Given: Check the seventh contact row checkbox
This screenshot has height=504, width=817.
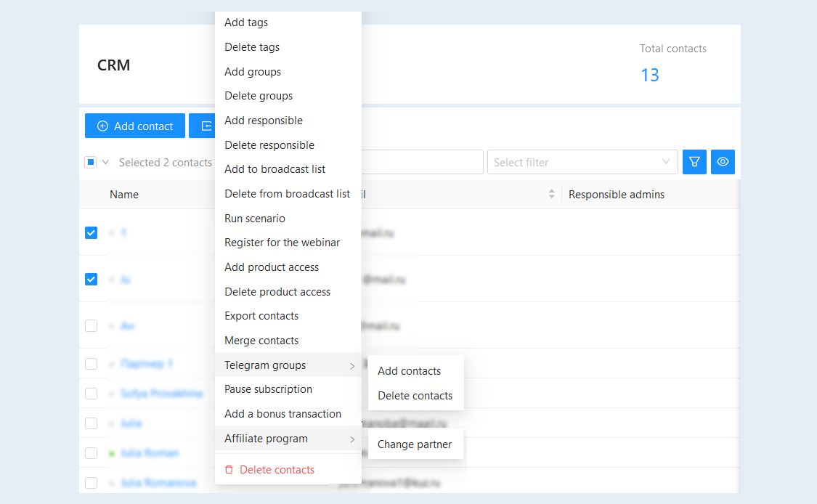Looking at the screenshot, I should tap(92, 453).
